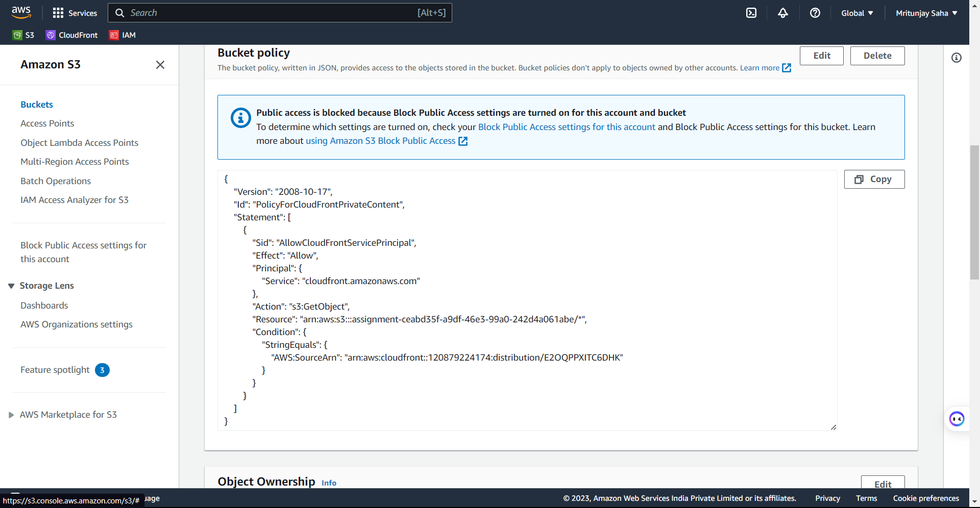The width and height of the screenshot is (980, 508).
Task: Click the scrollbar down arrow
Action: point(974,502)
